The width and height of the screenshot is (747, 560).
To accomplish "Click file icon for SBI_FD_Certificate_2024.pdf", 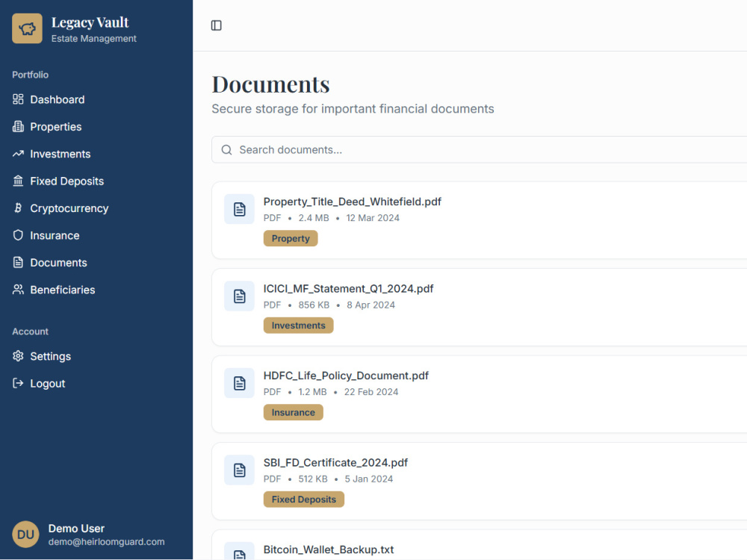I will coord(239,470).
